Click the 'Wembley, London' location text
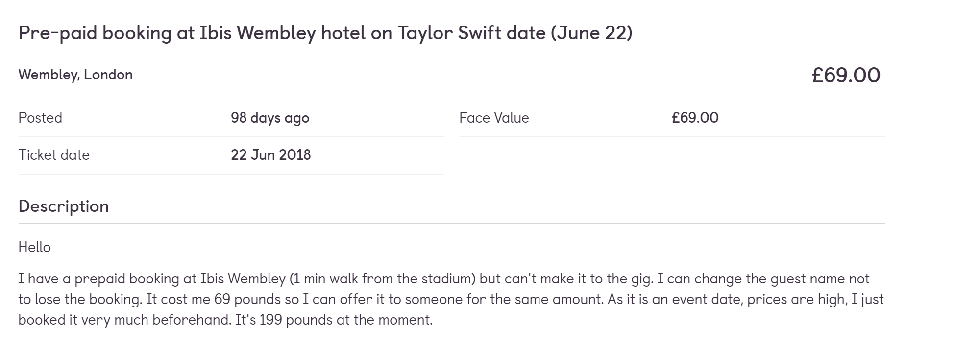980x358 pixels. 75,75
